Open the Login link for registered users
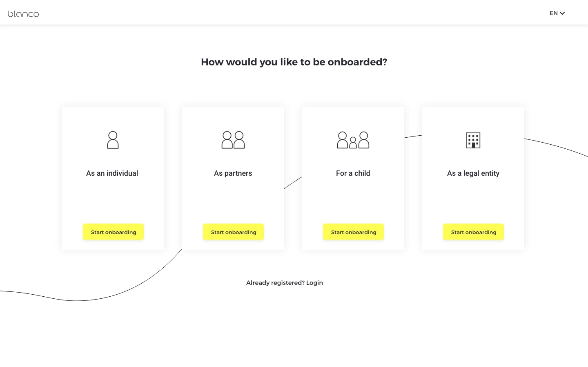The height and width of the screenshot is (367, 588). click(x=314, y=282)
